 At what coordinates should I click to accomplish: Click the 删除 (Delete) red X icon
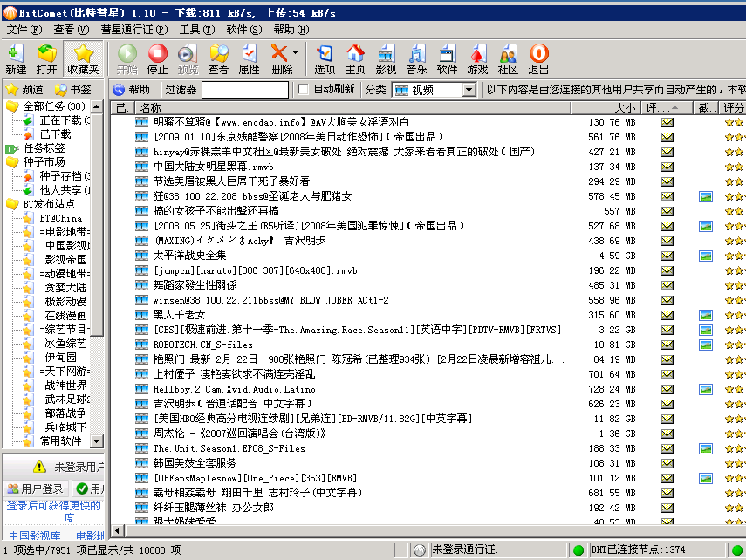(279, 53)
